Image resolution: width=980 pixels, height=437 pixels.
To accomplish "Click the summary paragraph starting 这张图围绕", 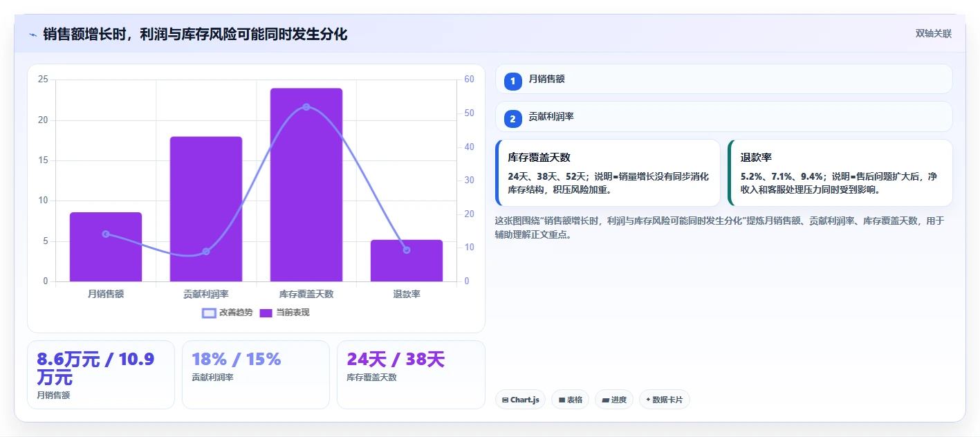I will coord(719,227).
